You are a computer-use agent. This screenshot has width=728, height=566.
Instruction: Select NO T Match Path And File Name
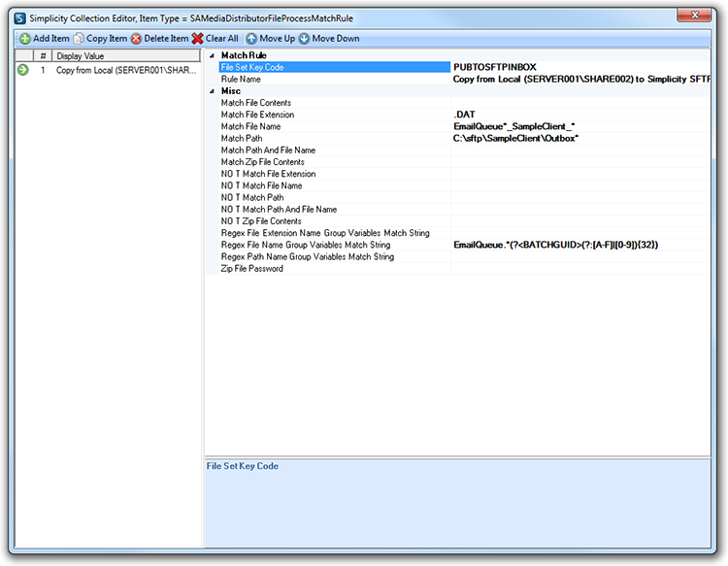click(334, 210)
